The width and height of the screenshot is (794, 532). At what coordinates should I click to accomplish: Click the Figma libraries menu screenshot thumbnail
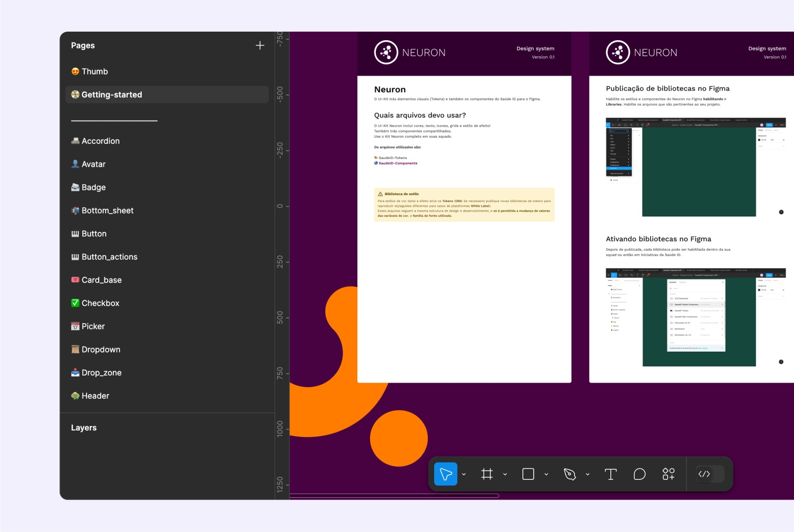[696, 167]
